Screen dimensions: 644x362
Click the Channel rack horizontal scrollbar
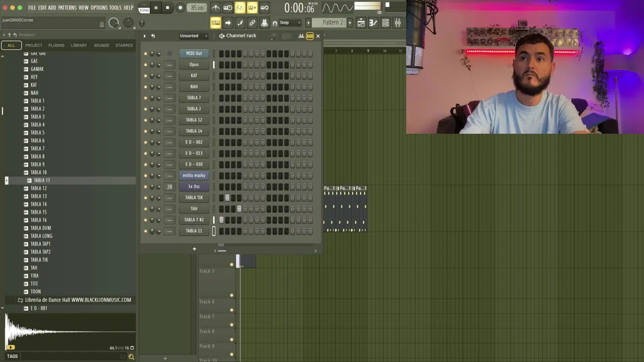pyautogui.click(x=221, y=250)
